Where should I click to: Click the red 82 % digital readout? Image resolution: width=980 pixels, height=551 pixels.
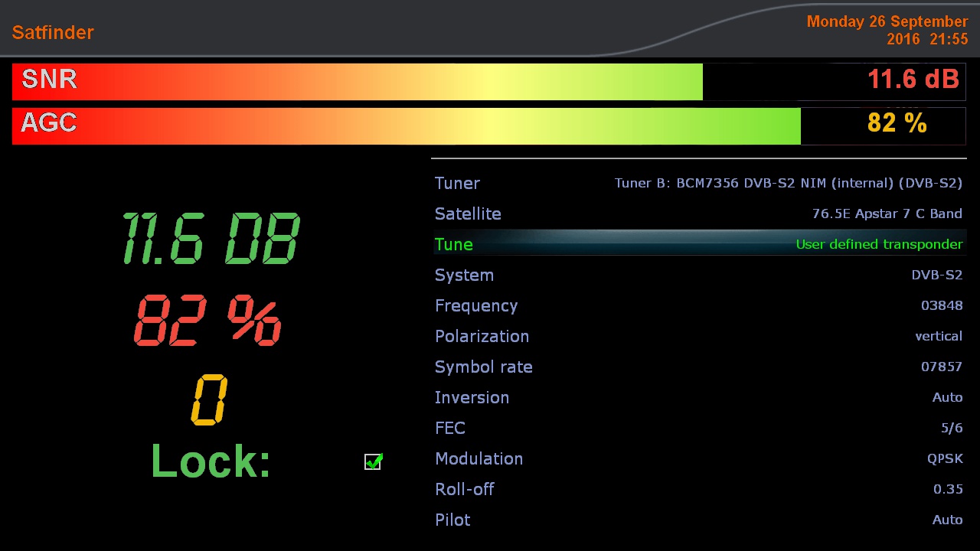click(207, 321)
